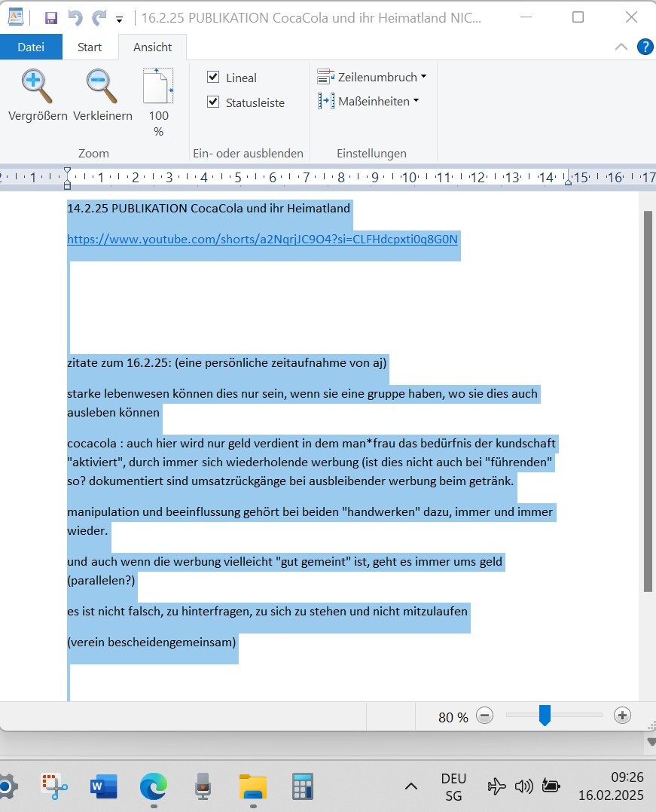Open voice recorder microphone taskbar icon
Viewport: 656px width, 812px height.
[x=203, y=786]
